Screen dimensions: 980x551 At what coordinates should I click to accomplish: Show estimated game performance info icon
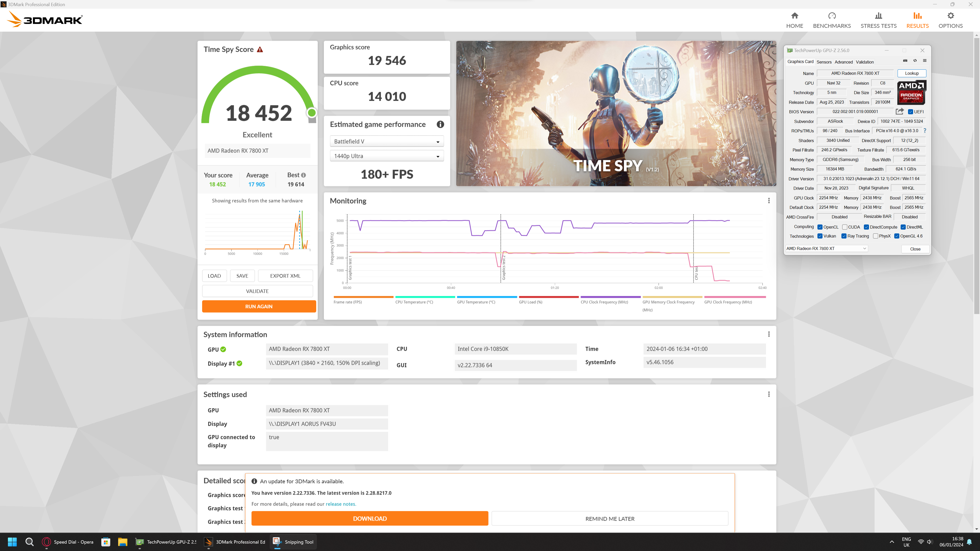[x=440, y=124]
